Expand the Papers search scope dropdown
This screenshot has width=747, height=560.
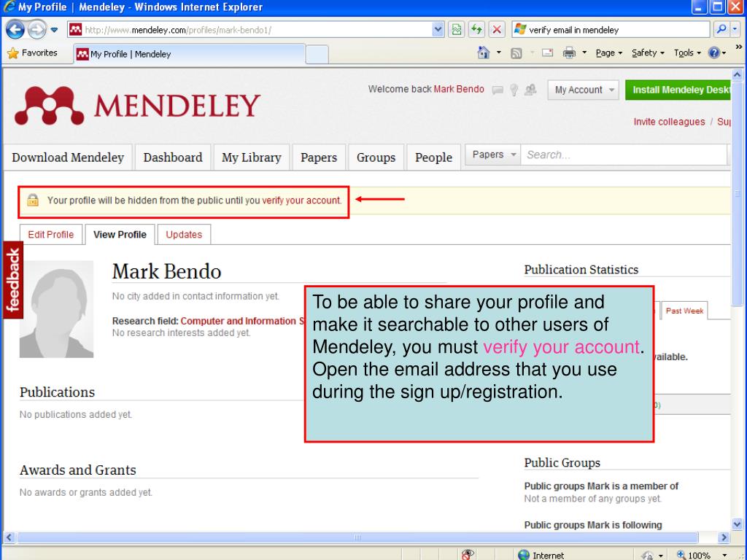[x=493, y=155]
